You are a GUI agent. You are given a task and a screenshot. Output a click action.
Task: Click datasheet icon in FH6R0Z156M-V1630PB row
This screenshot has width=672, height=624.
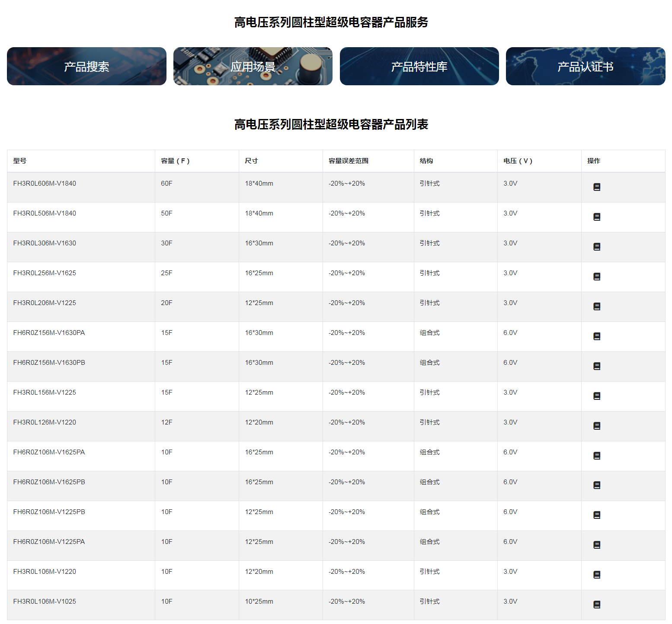click(x=597, y=366)
